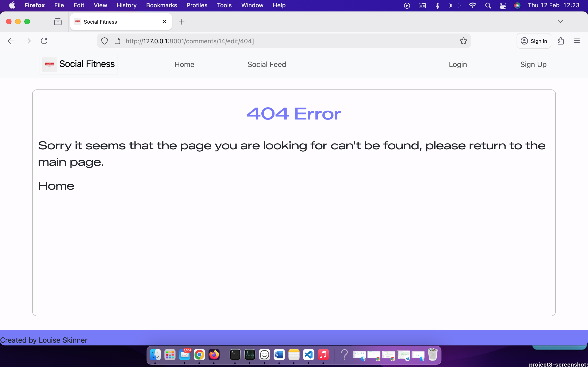Screen dimensions: 588x367
Task: Open the extensions puzzle-piece icon
Action: coord(561,41)
